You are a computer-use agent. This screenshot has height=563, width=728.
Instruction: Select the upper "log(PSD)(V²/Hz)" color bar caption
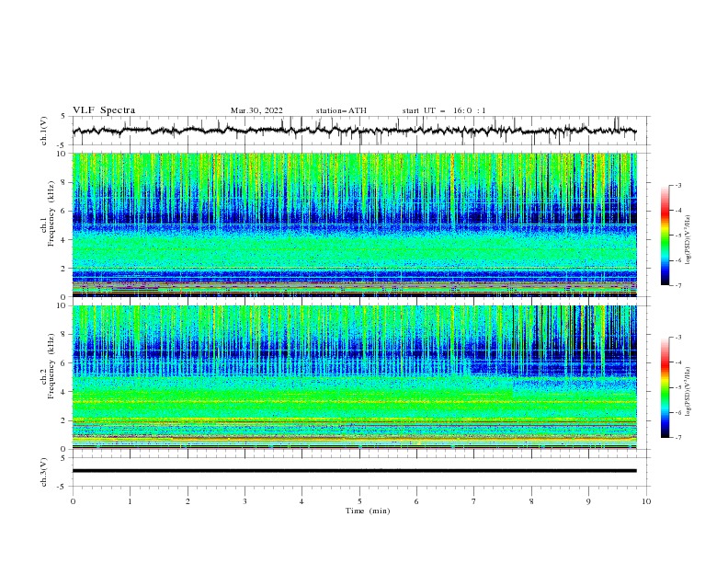[x=688, y=240]
